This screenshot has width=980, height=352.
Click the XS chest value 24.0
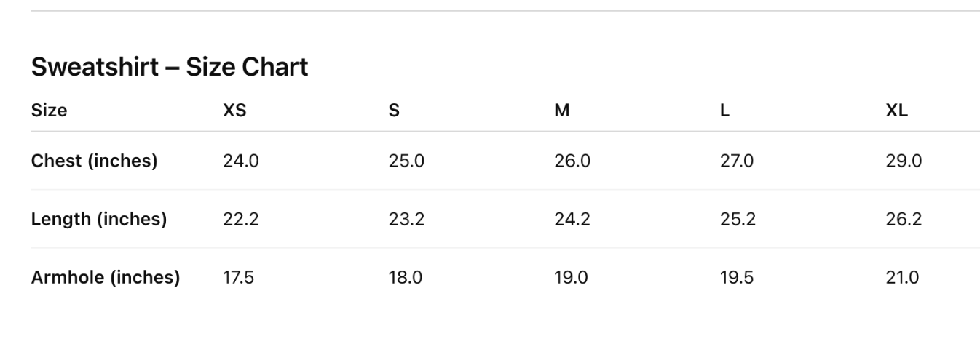point(241,161)
